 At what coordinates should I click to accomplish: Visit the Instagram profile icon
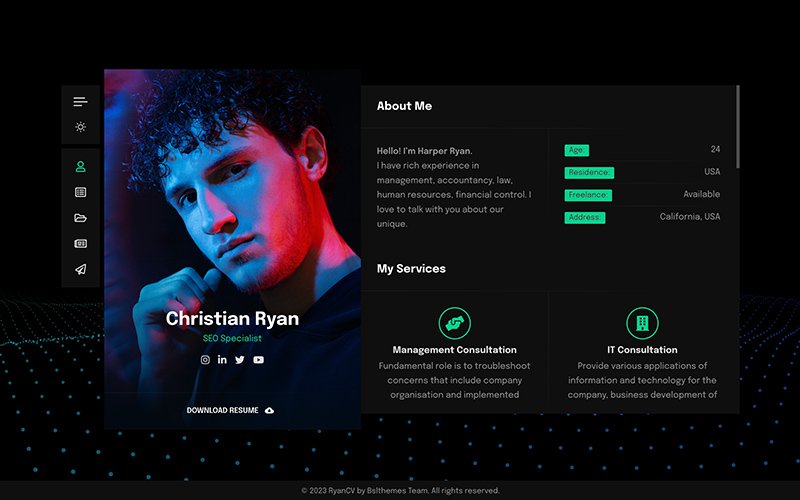pyautogui.click(x=205, y=360)
